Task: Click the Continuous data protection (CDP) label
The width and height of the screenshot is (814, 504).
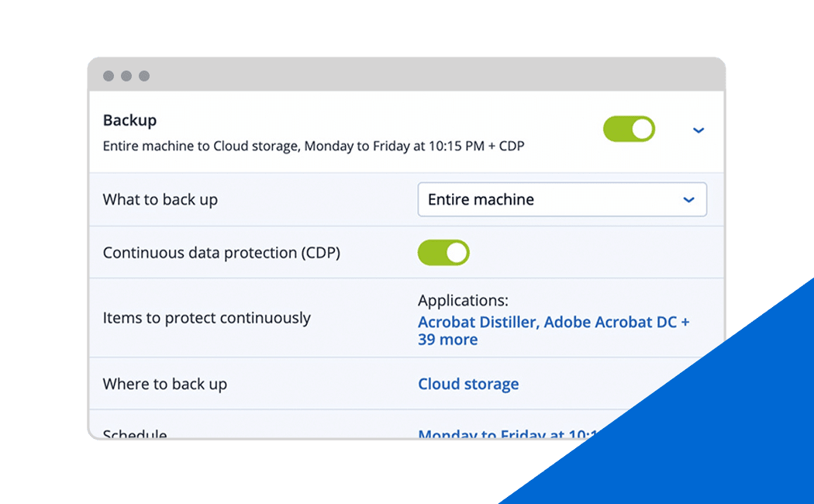Action: pyautogui.click(x=222, y=253)
